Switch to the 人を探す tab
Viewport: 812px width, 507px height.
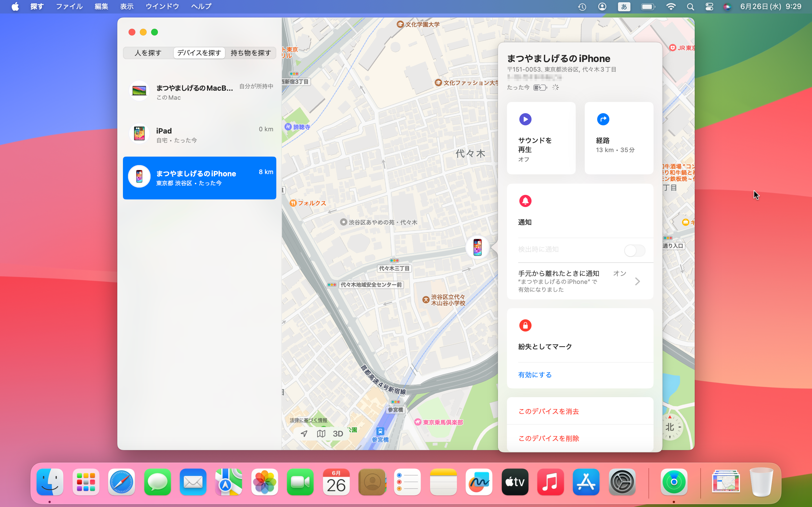pyautogui.click(x=148, y=53)
